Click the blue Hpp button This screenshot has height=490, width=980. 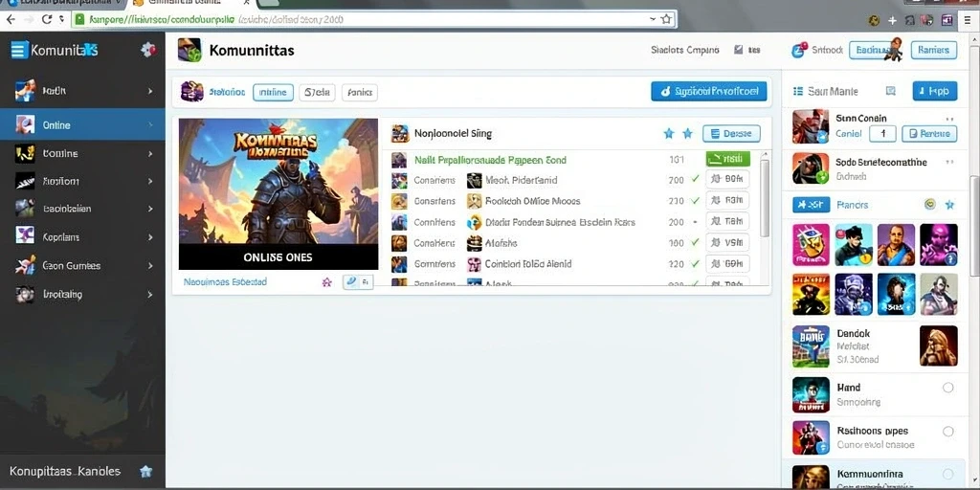tap(934, 91)
